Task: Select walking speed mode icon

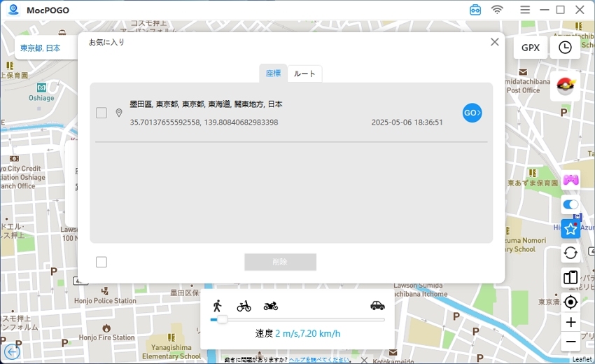Action: pos(218,305)
